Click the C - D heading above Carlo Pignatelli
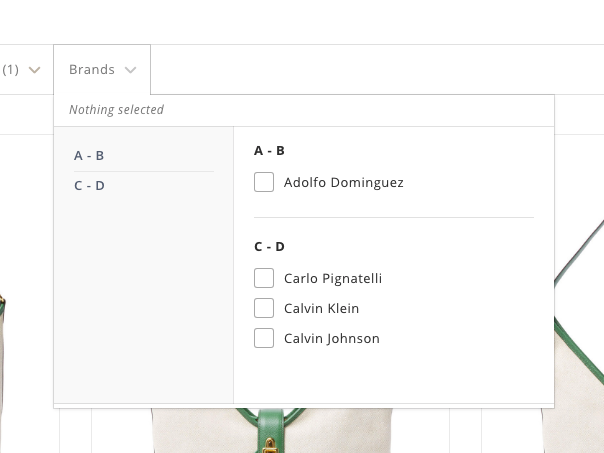Viewport: 604px width, 453px height. pyautogui.click(x=269, y=247)
